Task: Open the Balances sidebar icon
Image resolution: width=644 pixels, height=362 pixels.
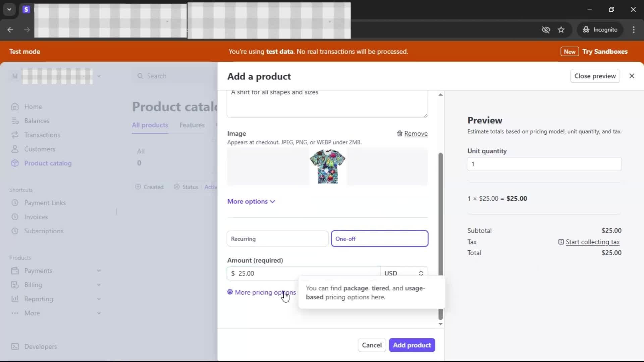Action: coord(15,121)
